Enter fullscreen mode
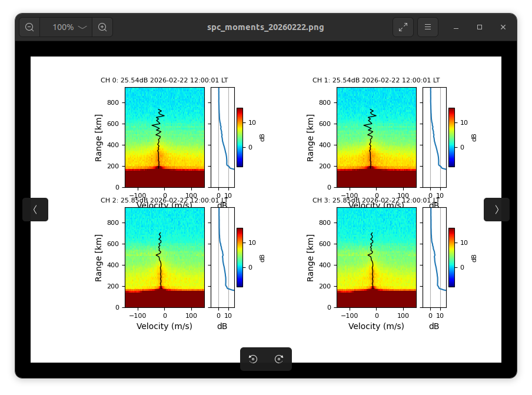 (403, 27)
